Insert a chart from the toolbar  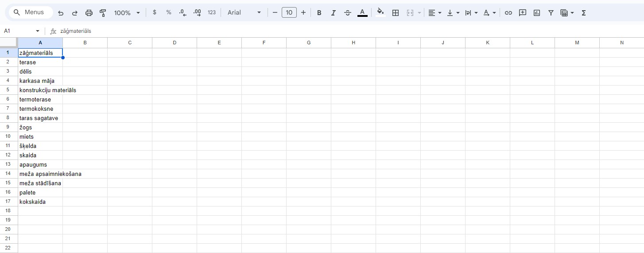tap(536, 13)
